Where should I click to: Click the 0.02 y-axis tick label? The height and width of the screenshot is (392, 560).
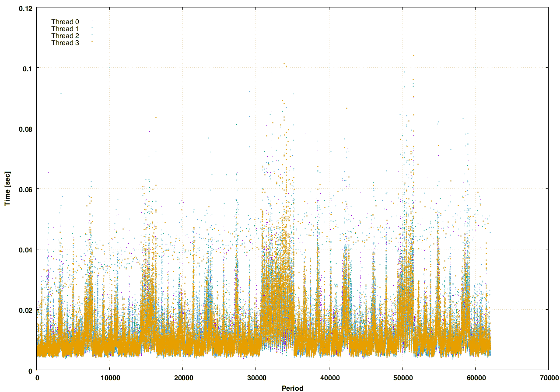[x=25, y=310]
